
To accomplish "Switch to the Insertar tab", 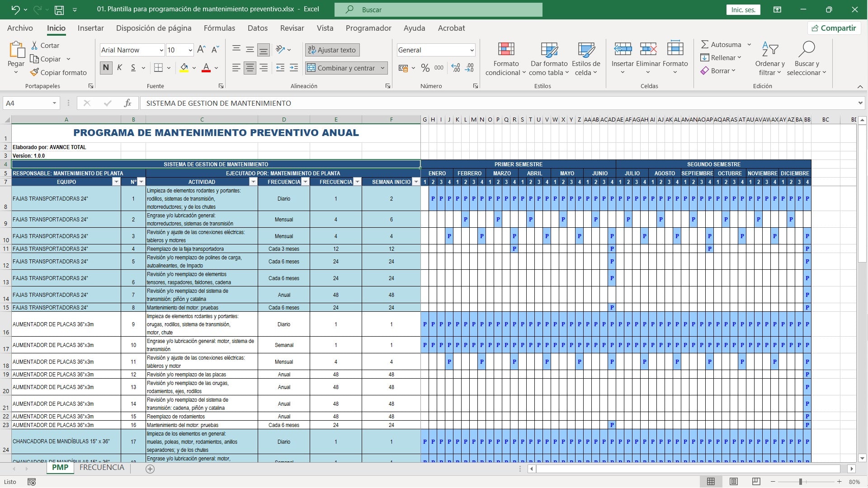I will tap(90, 28).
